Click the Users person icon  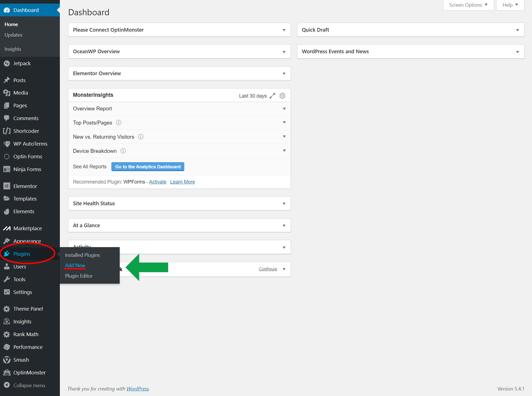pyautogui.click(x=7, y=266)
